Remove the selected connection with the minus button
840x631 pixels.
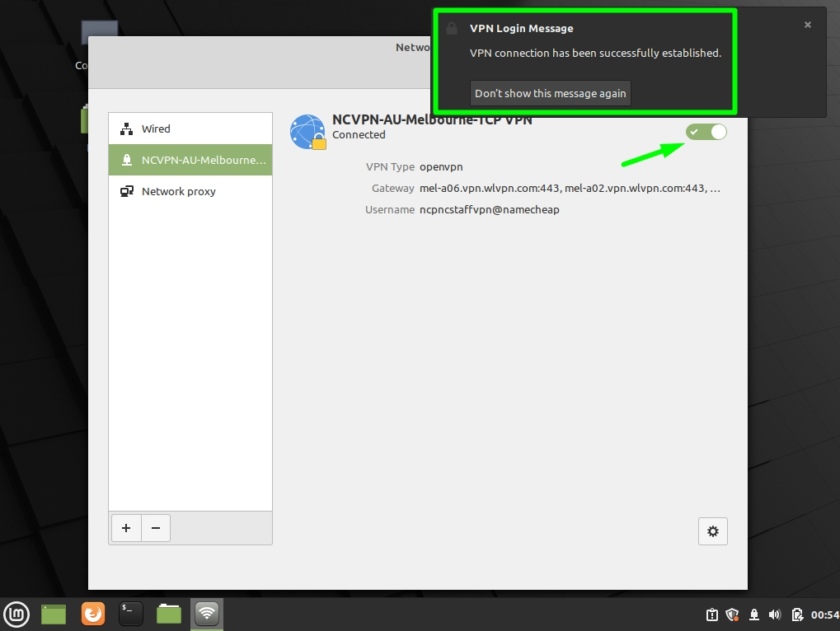point(156,528)
